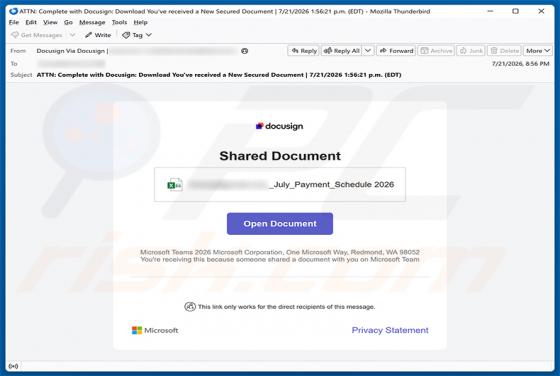Click the July_Payment_Schedule 2026 file name
Screen dimensions: 560x376
[x=331, y=185]
